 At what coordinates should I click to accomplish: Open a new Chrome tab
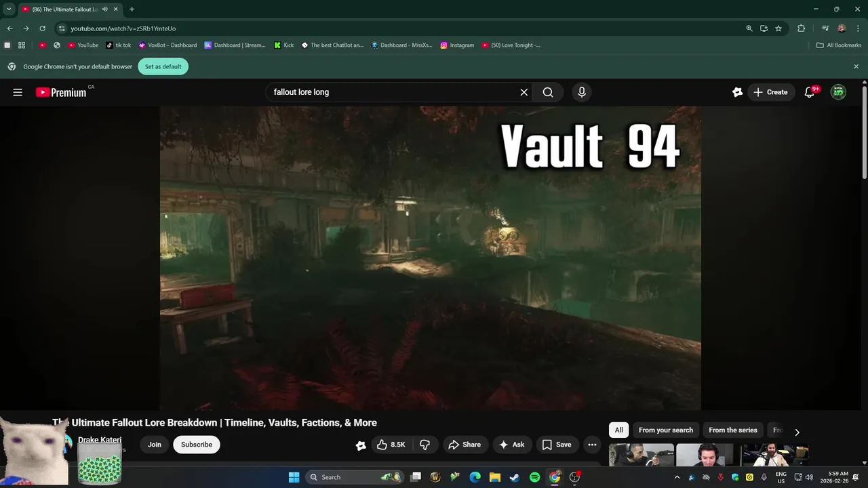132,9
